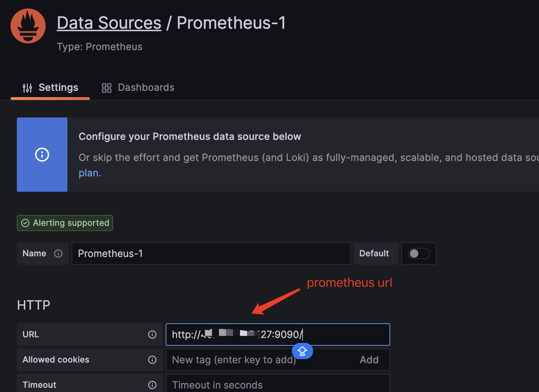This screenshot has width=539, height=392.
Task: Toggle the Default data source switch
Action: 419,254
